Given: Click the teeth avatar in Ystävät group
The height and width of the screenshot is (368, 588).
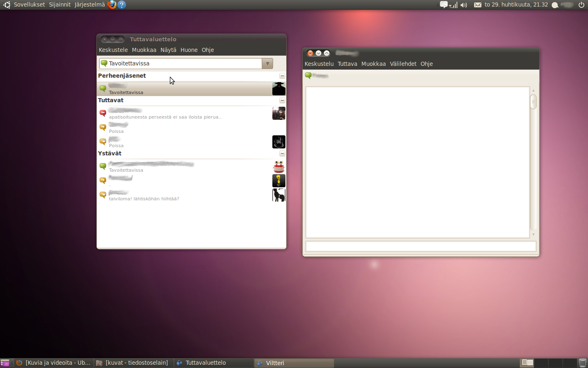Looking at the screenshot, I should [x=278, y=167].
